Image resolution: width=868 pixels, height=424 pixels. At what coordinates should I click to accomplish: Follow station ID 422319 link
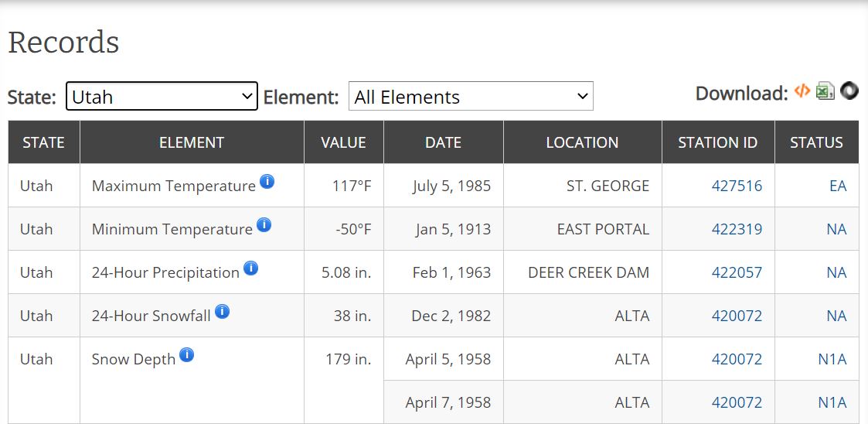coord(737,229)
